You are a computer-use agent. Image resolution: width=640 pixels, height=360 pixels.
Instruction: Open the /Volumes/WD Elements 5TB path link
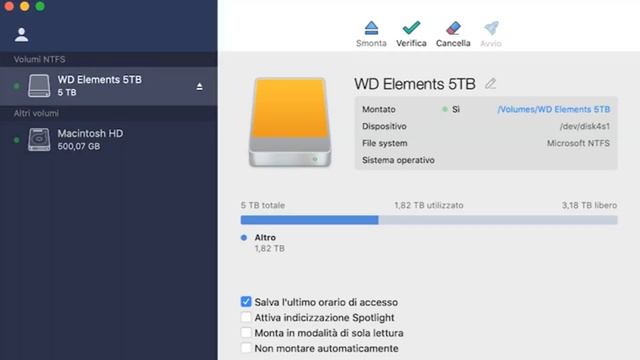click(553, 109)
